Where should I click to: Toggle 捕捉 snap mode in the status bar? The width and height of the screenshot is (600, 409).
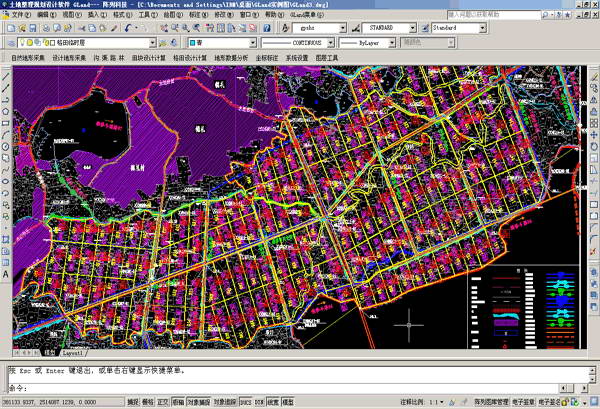(133, 402)
